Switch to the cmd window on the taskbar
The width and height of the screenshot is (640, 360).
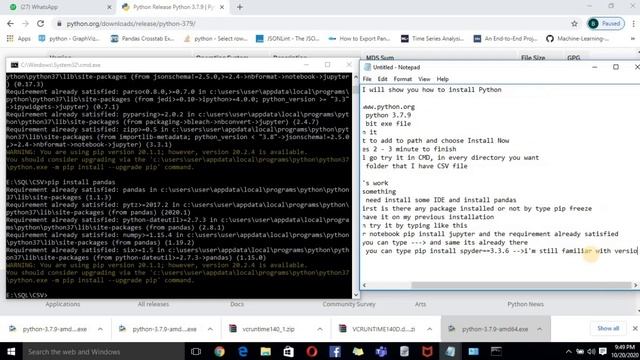pos(496,351)
